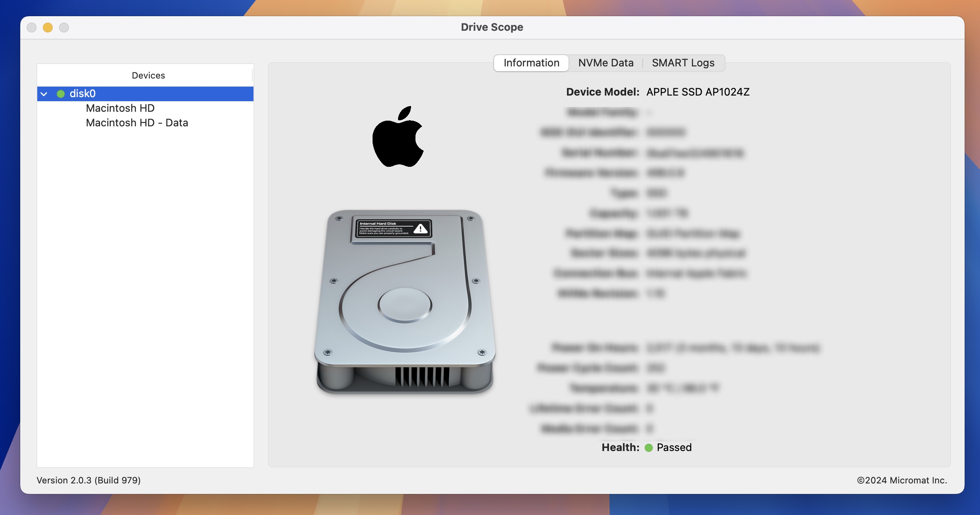
Task: Click the 'Health:' label
Action: [x=620, y=447]
